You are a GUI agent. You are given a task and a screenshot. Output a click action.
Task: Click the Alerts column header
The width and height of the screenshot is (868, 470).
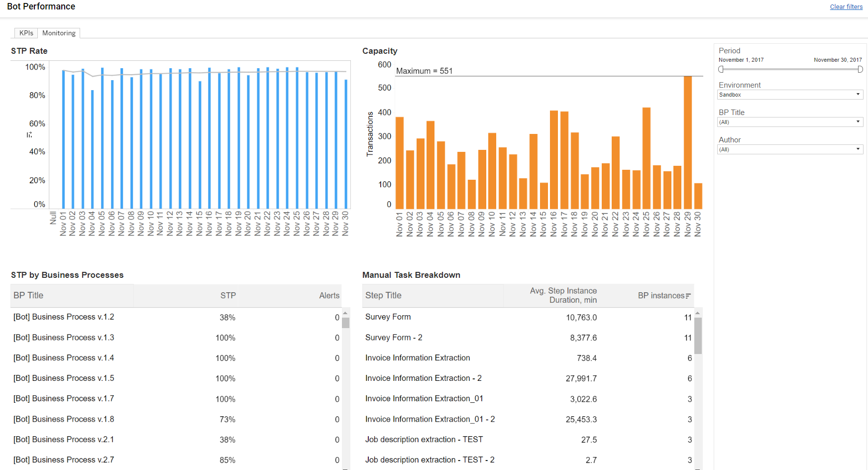coord(329,296)
